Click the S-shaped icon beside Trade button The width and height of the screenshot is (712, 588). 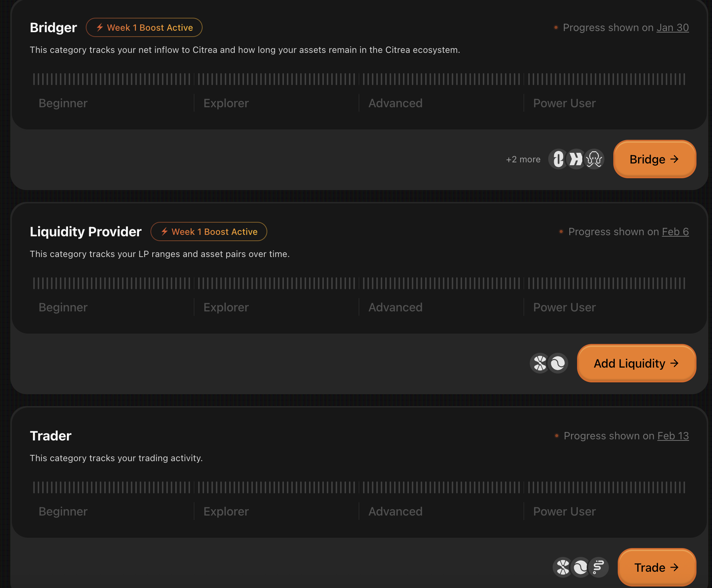(x=599, y=567)
